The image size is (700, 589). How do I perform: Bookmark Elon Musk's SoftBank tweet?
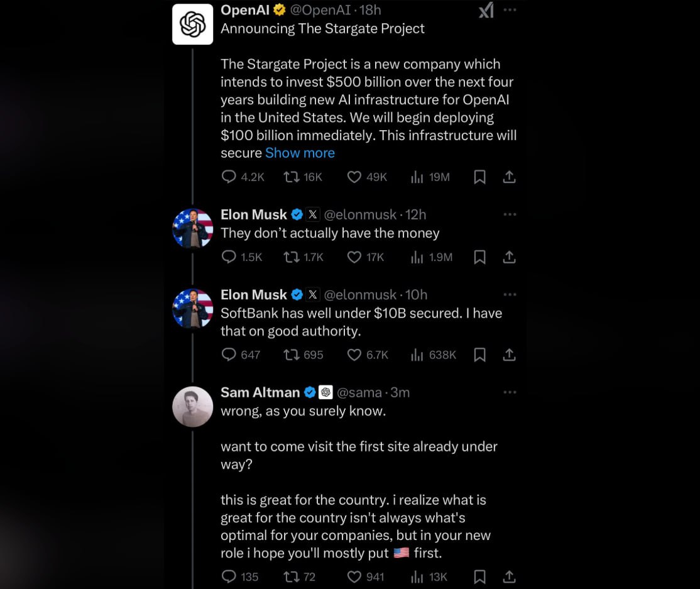(x=479, y=355)
